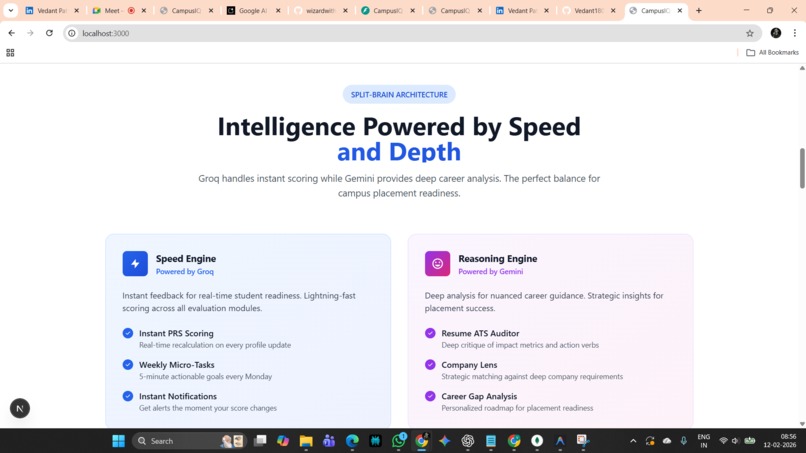The image size is (806, 453).
Task: Show hidden system tray icons
Action: [x=633, y=441]
